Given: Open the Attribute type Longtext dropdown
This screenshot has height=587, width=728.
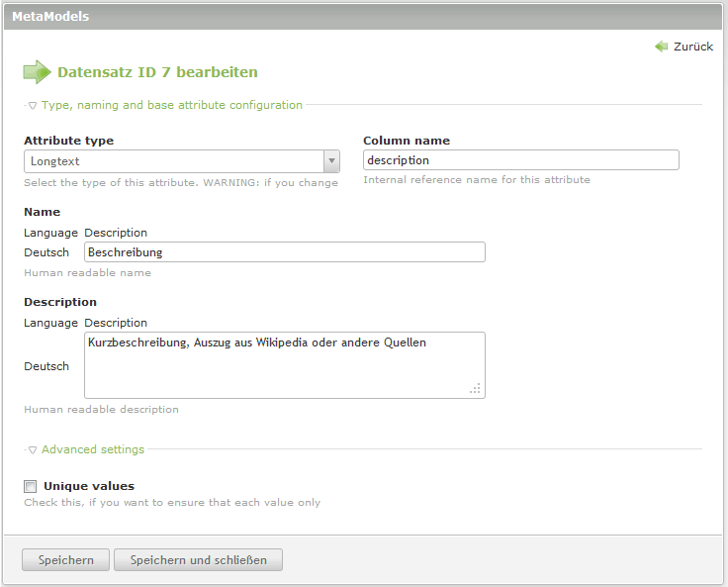Looking at the screenshot, I should [x=174, y=160].
